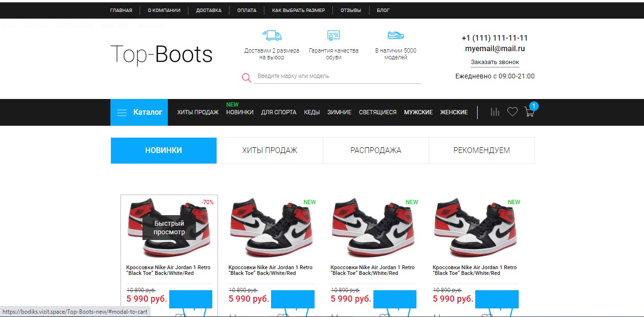Click the Быстрый просмотр quick view button
The height and width of the screenshot is (317, 644).
point(169,228)
